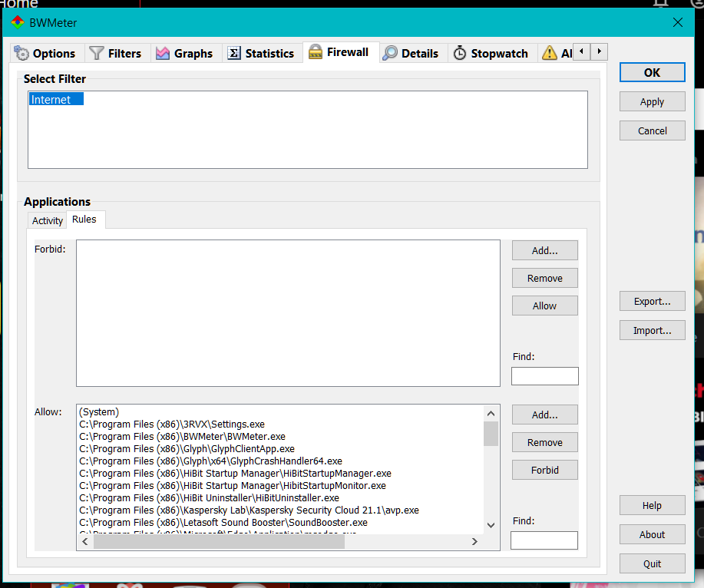This screenshot has width=704, height=588.
Task: Open the Details tab
Action: [413, 53]
